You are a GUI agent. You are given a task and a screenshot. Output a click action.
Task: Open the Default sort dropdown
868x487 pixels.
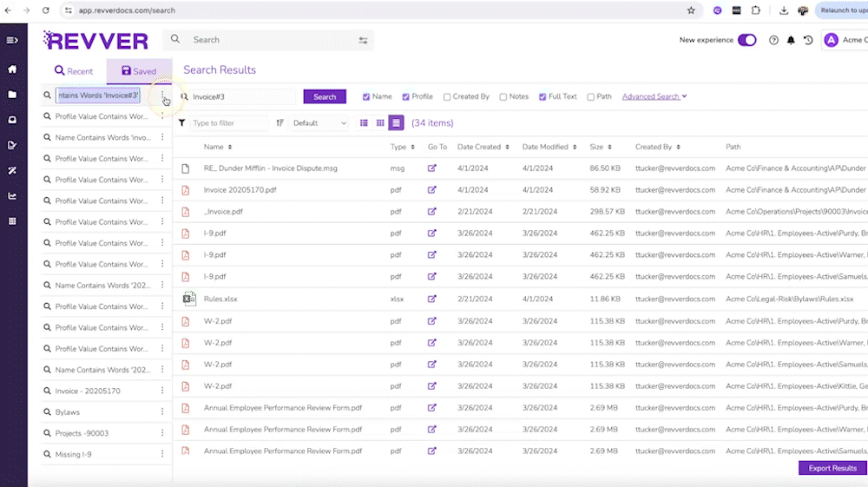[320, 123]
